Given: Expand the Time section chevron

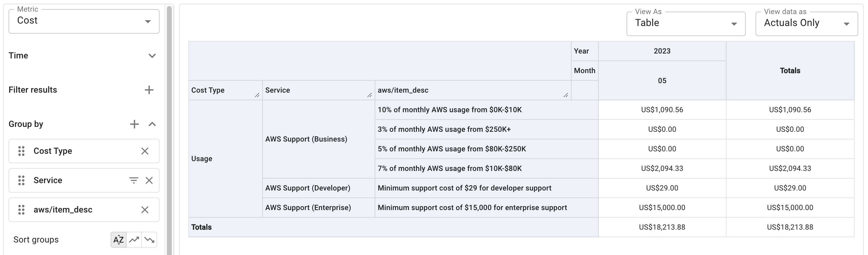Looking at the screenshot, I should (x=152, y=56).
